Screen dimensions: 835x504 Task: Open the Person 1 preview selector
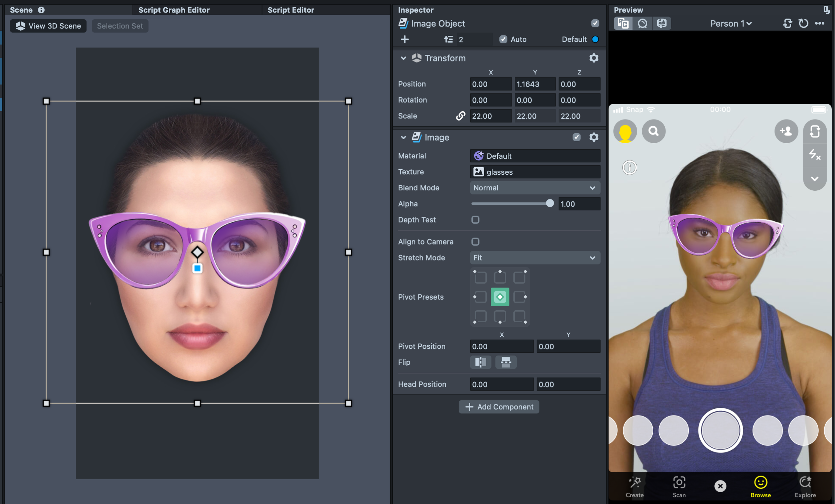pos(731,23)
